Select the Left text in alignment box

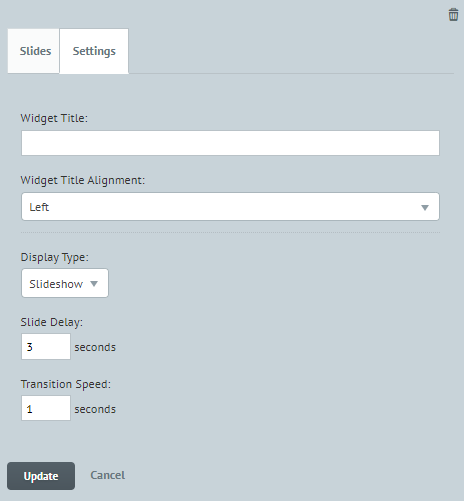point(39,207)
